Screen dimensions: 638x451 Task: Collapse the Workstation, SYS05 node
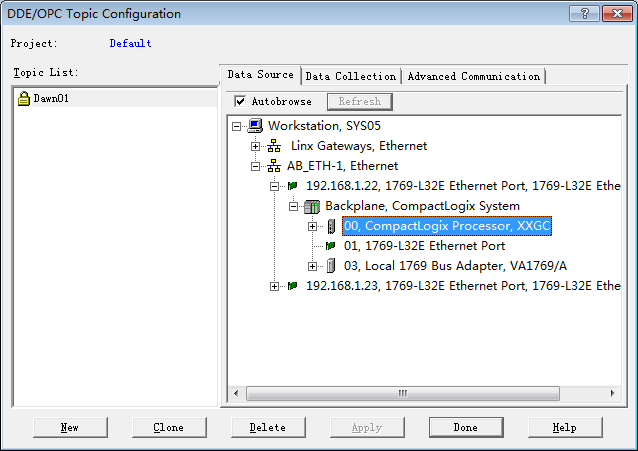pos(236,126)
